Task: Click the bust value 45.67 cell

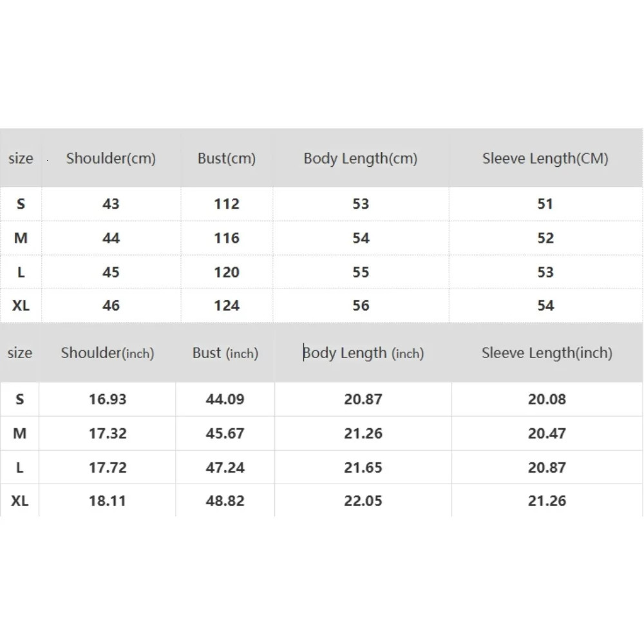Action: (x=225, y=433)
